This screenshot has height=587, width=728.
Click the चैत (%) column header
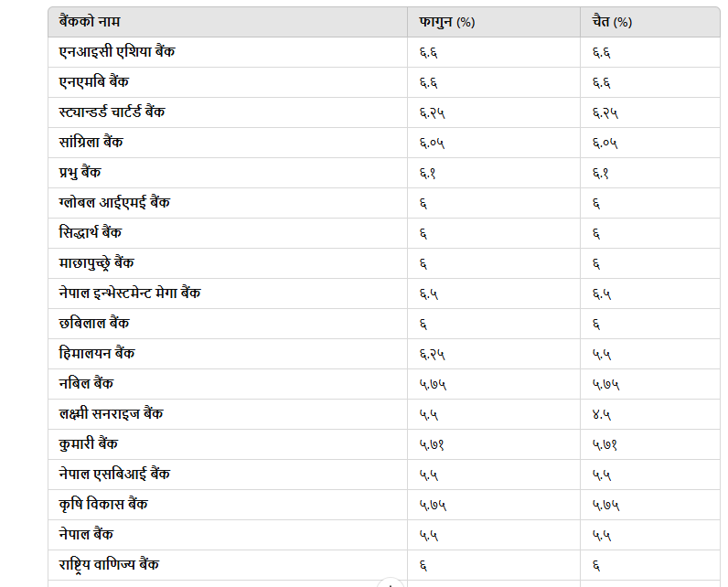(x=612, y=21)
